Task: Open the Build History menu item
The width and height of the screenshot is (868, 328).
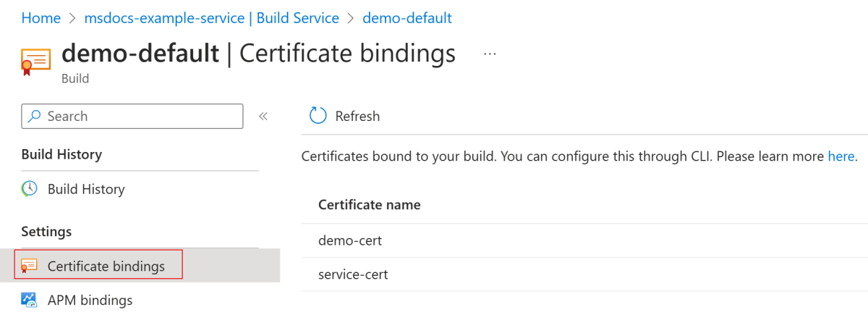Action: (x=86, y=189)
